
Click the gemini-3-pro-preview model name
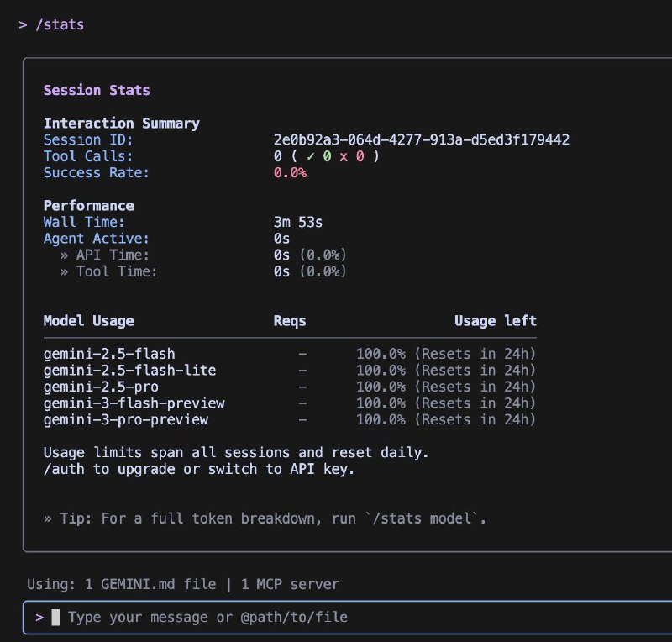coord(125,419)
